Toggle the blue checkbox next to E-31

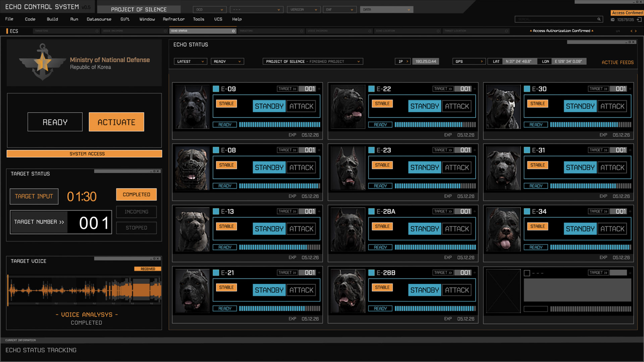click(x=527, y=150)
